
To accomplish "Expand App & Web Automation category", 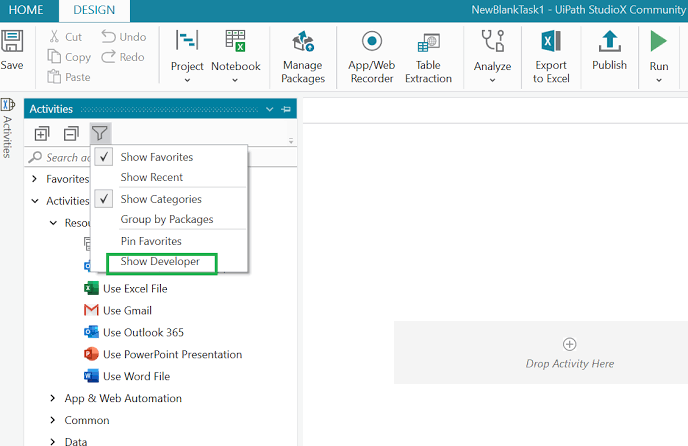I will coord(53,398).
